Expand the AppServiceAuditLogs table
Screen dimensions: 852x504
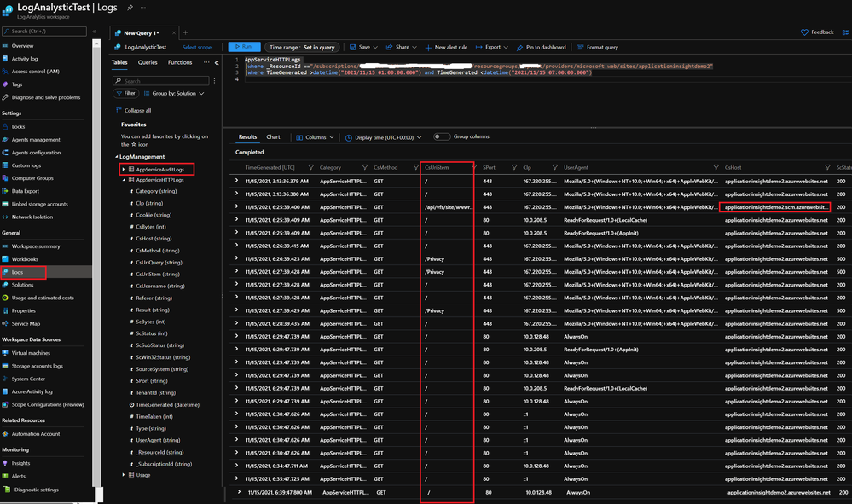[x=124, y=170]
